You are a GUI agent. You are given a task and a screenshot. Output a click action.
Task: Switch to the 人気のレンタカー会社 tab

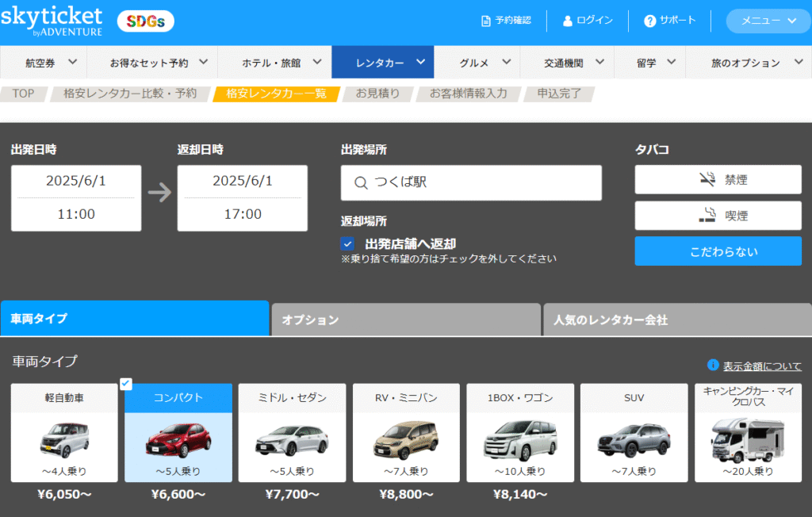tap(676, 320)
